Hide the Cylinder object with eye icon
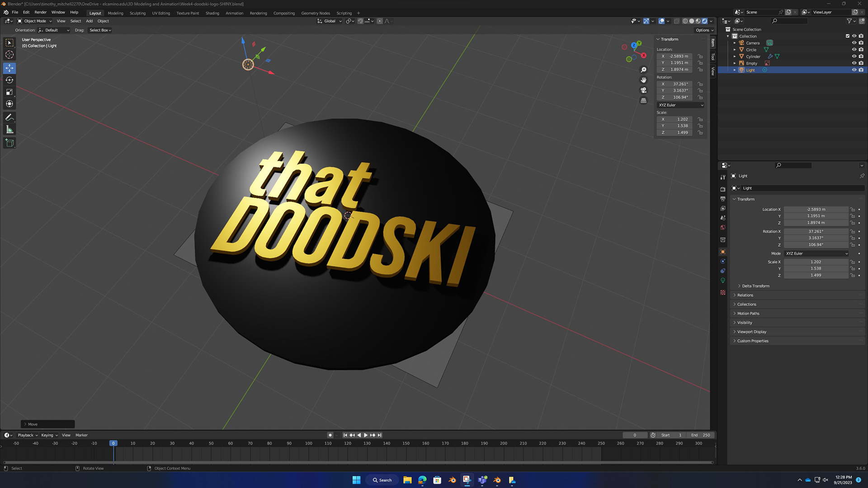The image size is (868, 488). (854, 56)
